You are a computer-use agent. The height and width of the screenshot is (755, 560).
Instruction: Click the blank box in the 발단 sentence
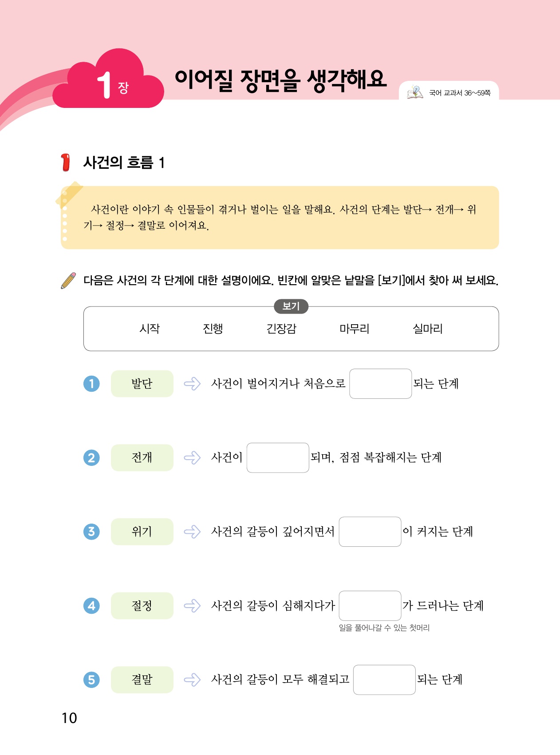point(380,384)
